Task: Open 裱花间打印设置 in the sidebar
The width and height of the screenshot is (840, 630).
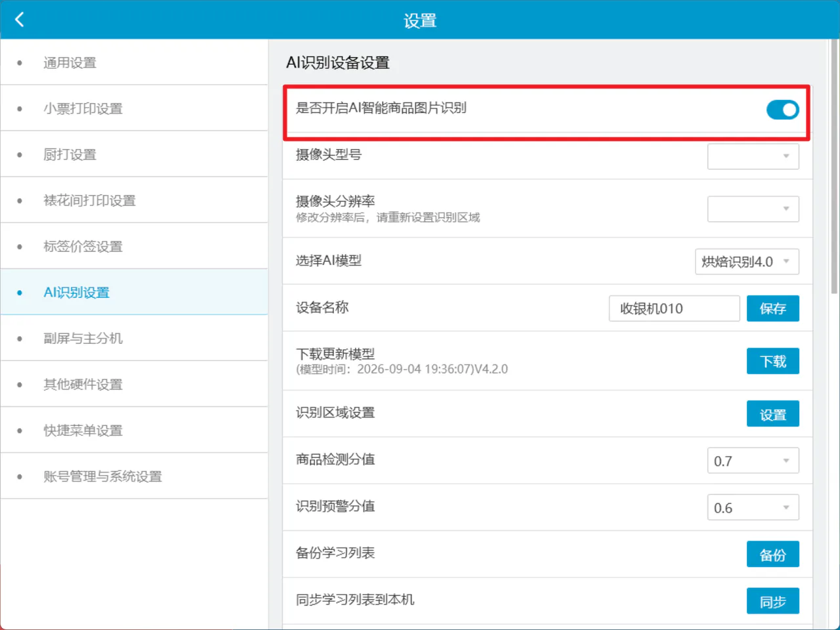Action: click(134, 200)
